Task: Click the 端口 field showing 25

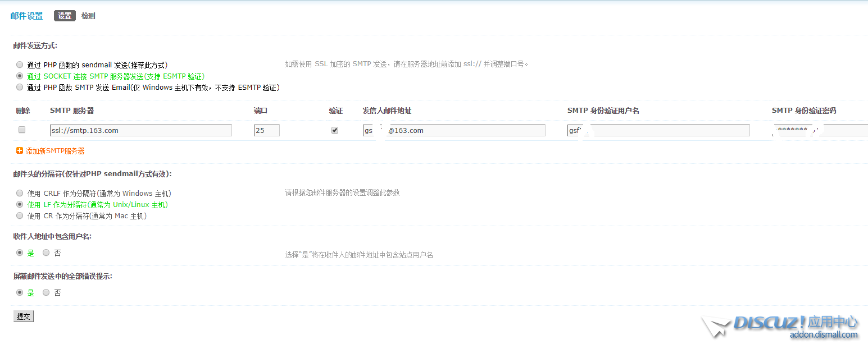Action: [267, 130]
